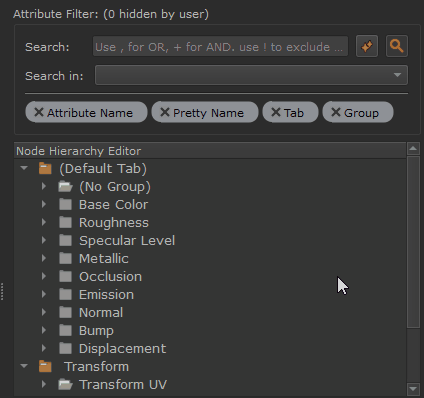Select the Metallic tree item

(104, 258)
